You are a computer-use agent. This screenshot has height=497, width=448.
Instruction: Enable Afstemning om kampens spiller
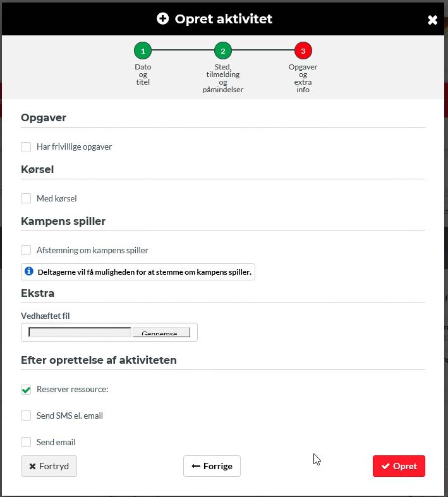(26, 250)
